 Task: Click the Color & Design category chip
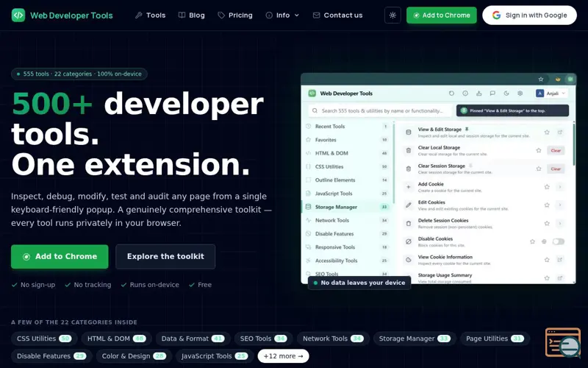click(x=134, y=356)
